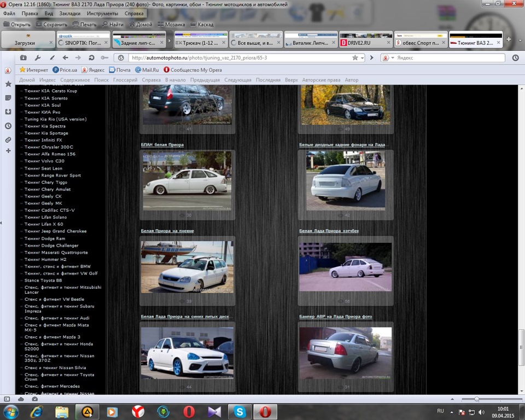Adjust the zoom slider in status bar

tap(476, 399)
